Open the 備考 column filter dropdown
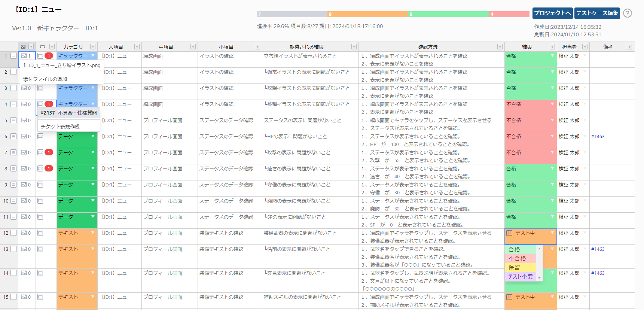 (x=629, y=47)
